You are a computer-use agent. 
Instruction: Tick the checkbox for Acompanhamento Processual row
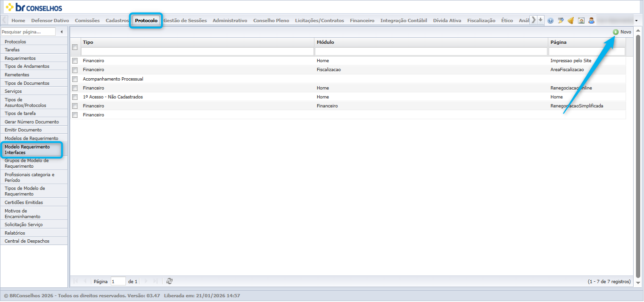tap(75, 79)
